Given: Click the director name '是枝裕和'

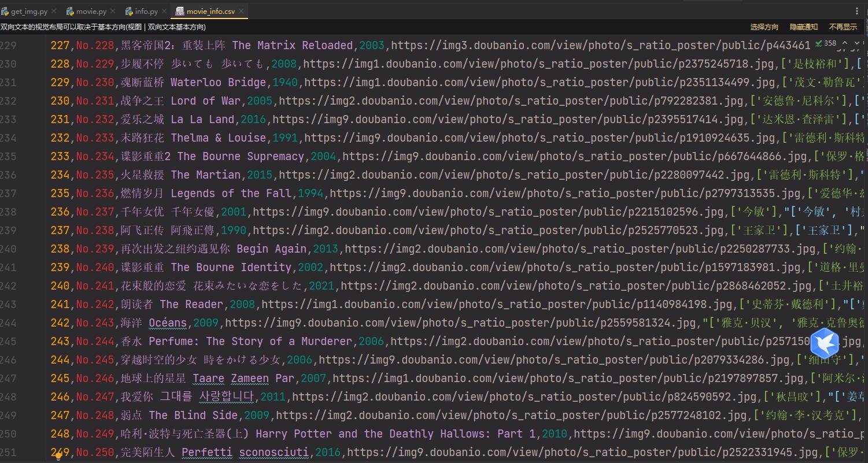Looking at the screenshot, I should tap(815, 64).
